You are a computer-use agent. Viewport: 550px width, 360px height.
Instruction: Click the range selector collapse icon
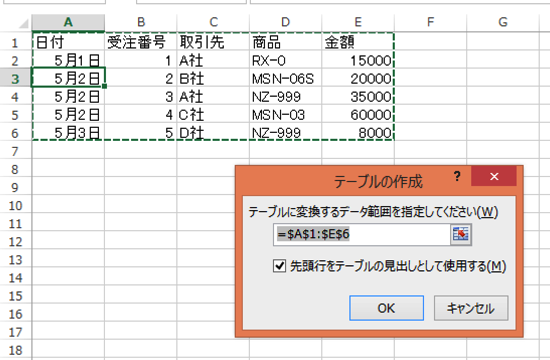[461, 234]
